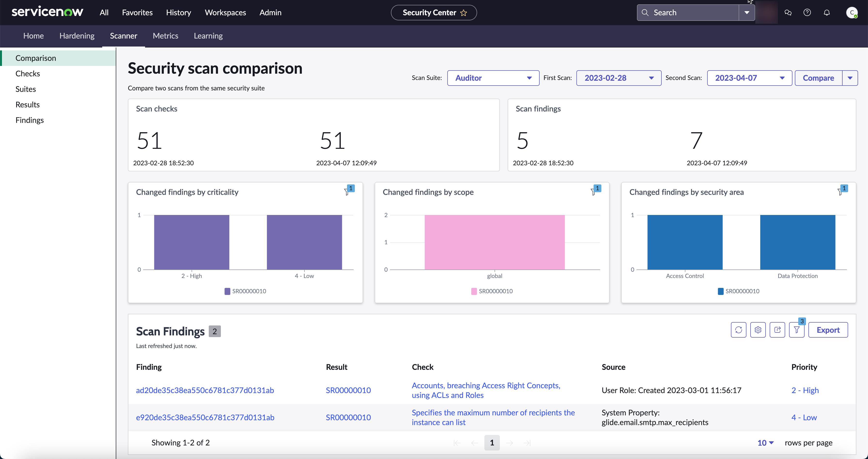Image resolution: width=868 pixels, height=459 pixels.
Task: Expand the search scope dropdown arrow
Action: [747, 12]
